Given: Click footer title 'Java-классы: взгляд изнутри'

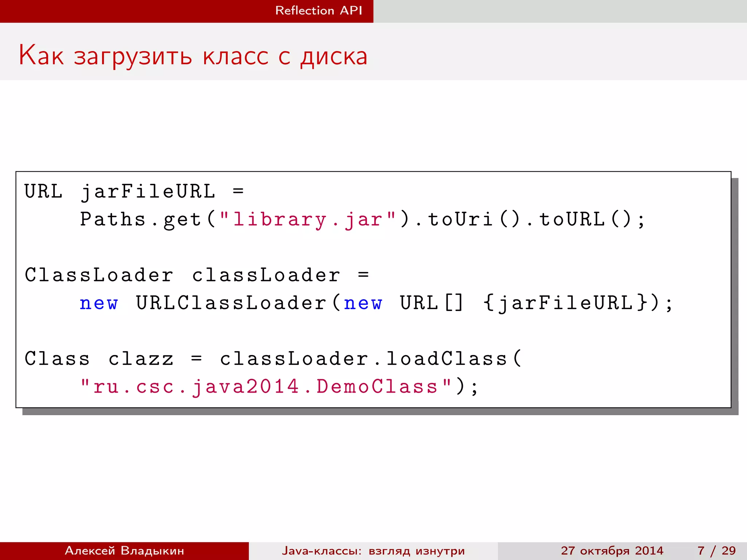Looking at the screenshot, I should [x=373, y=551].
